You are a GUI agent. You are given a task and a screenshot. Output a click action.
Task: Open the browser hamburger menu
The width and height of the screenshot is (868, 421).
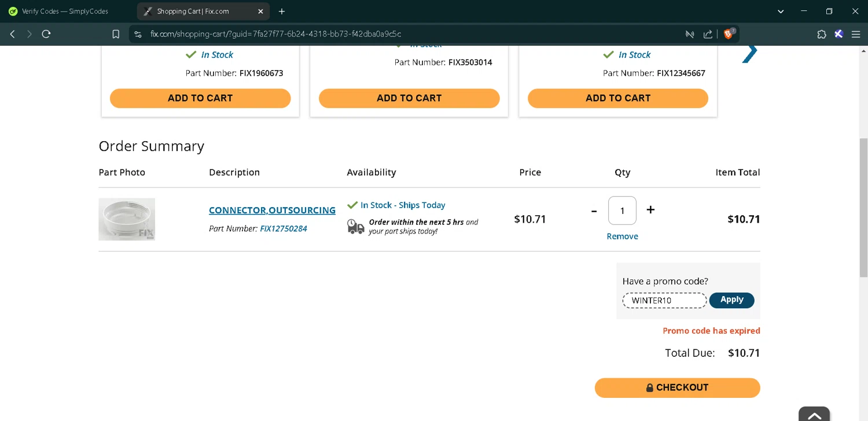[856, 34]
